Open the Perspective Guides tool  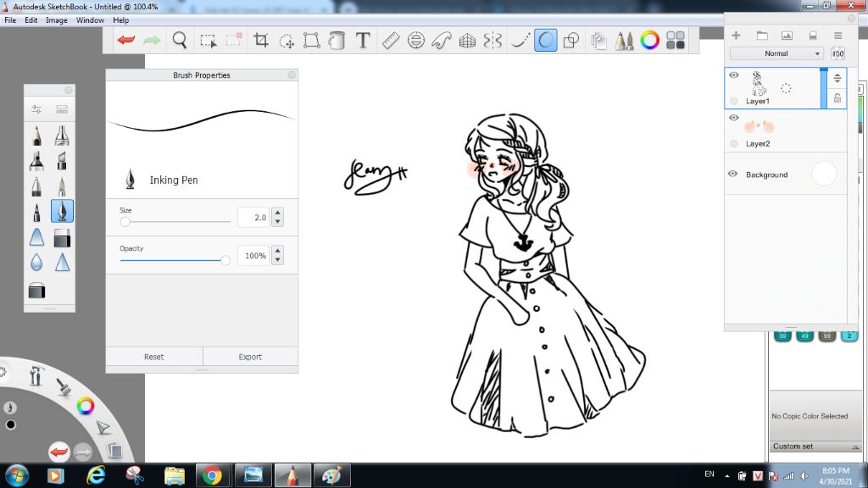click(467, 41)
